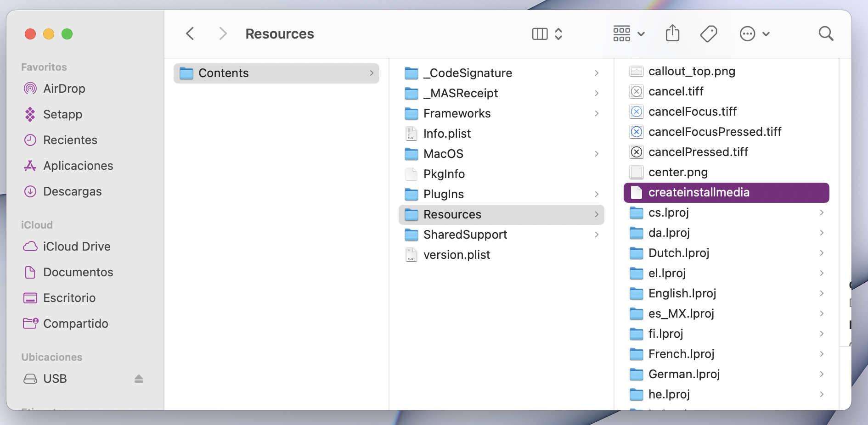Select the cancelFocus.tiff image file
Screen dimensions: 868x425
tap(692, 112)
